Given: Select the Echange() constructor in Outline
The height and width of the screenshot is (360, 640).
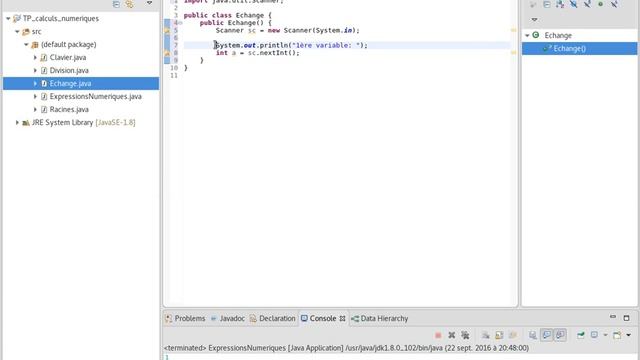Looking at the screenshot, I should coord(569,49).
